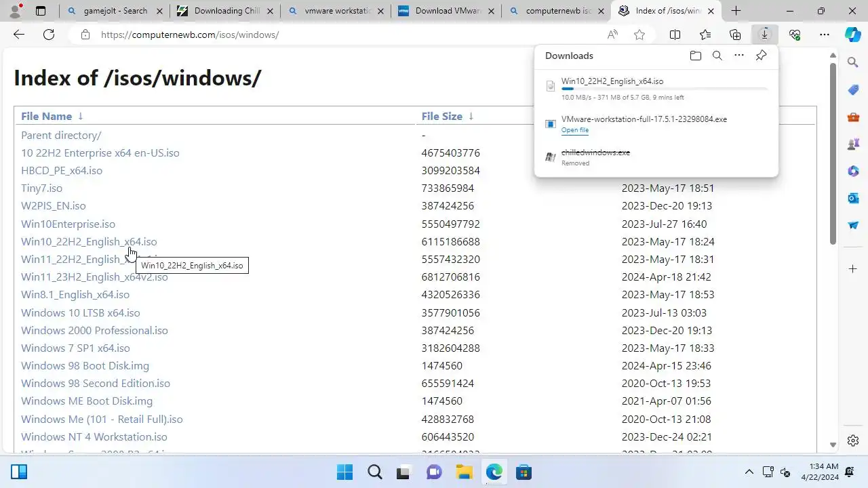This screenshot has height=488, width=868.
Task: Click Win10 ISO download progress bar
Action: click(x=665, y=89)
